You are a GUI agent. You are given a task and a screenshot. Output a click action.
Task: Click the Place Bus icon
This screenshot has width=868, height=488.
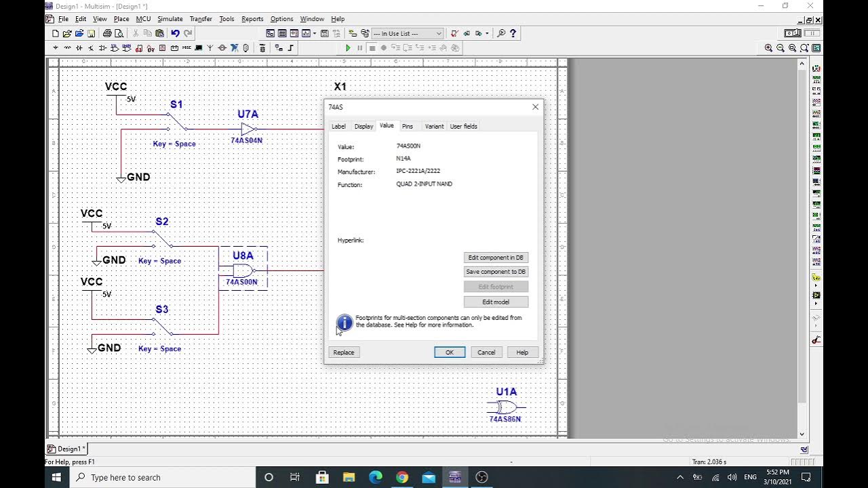coord(291,48)
